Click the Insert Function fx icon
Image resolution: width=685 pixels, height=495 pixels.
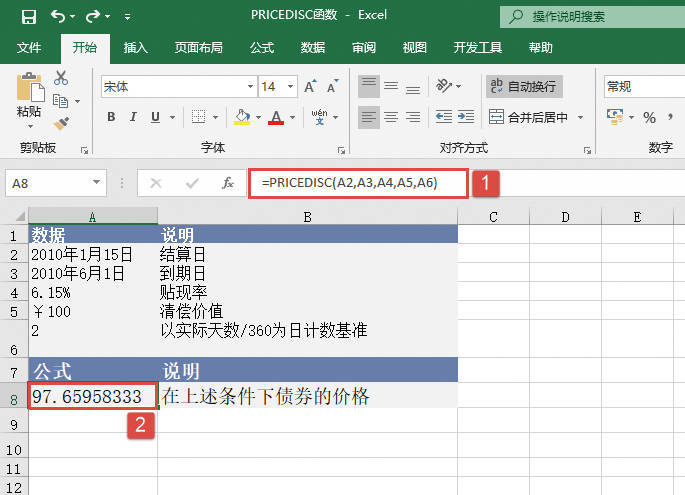(228, 183)
